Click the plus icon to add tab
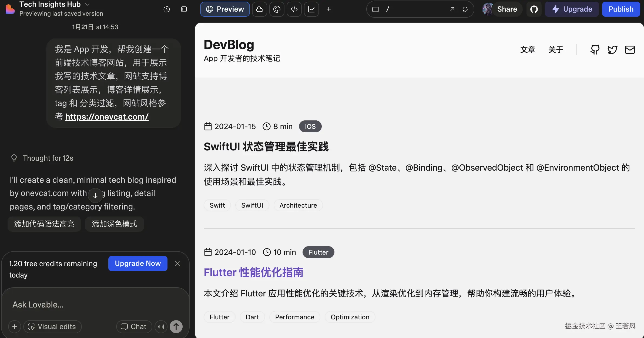Viewport: 644px width, 338px height. click(x=329, y=9)
